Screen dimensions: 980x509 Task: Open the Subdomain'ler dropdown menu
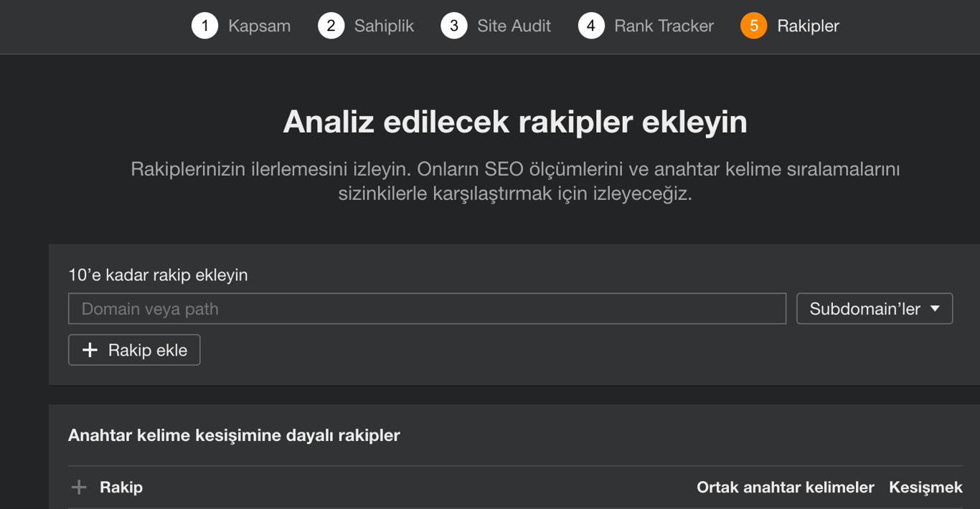[874, 308]
